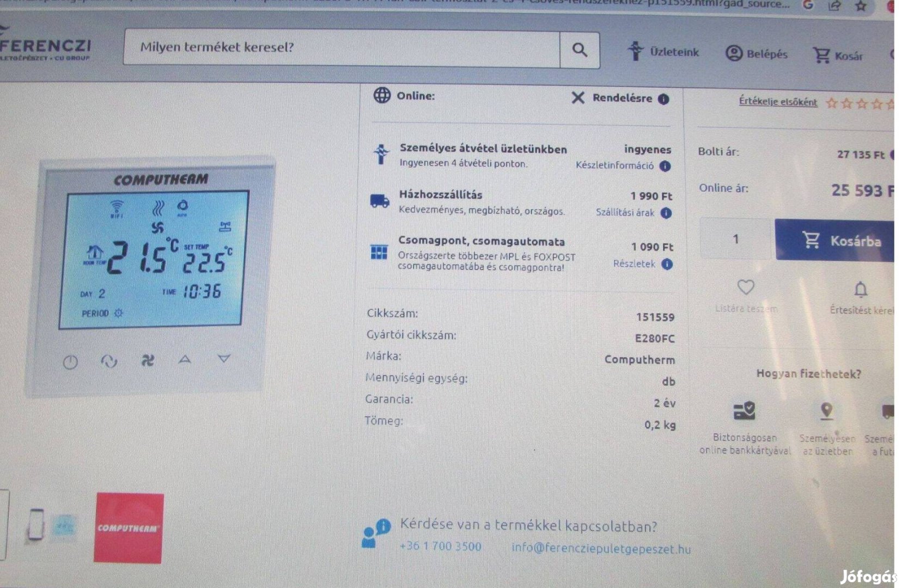
Task: Open the Belépés login link
Action: click(x=757, y=53)
